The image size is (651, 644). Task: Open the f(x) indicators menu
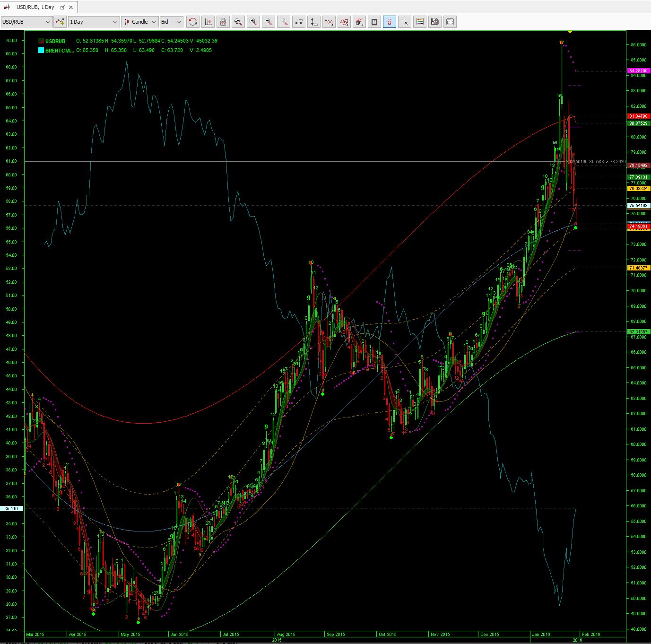pos(329,22)
